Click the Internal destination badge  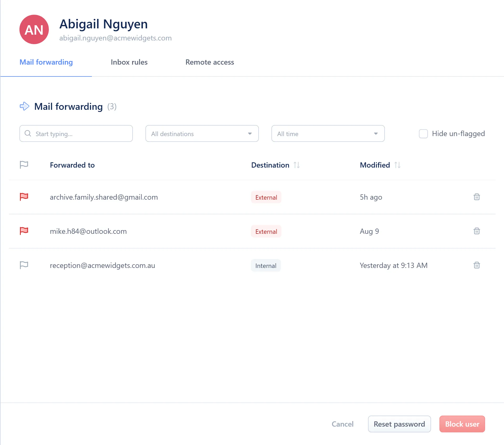(x=266, y=265)
